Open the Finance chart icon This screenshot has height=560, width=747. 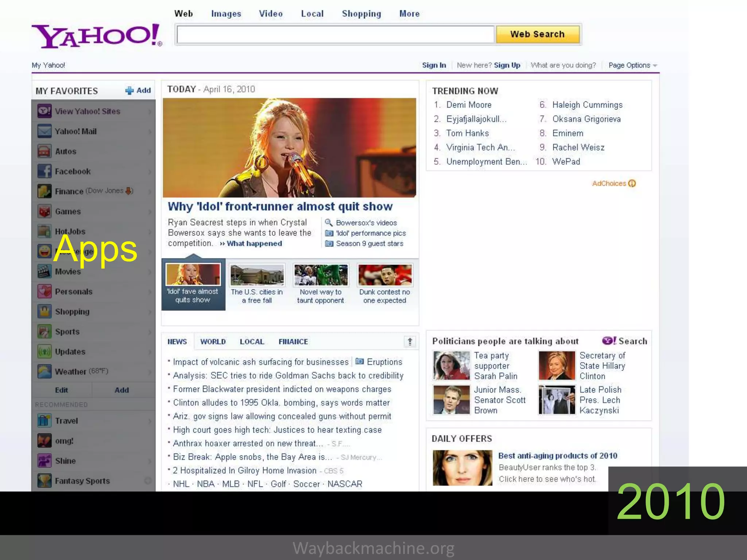coord(44,191)
